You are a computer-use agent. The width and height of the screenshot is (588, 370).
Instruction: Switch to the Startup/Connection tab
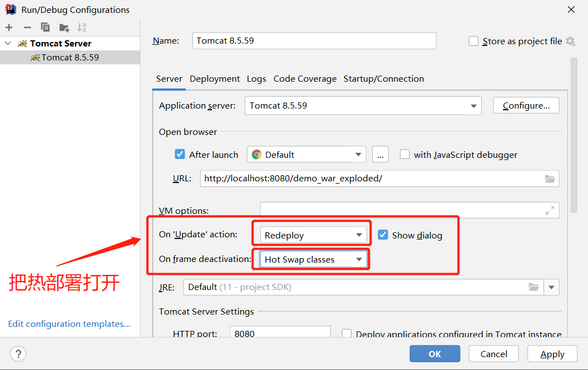(384, 79)
